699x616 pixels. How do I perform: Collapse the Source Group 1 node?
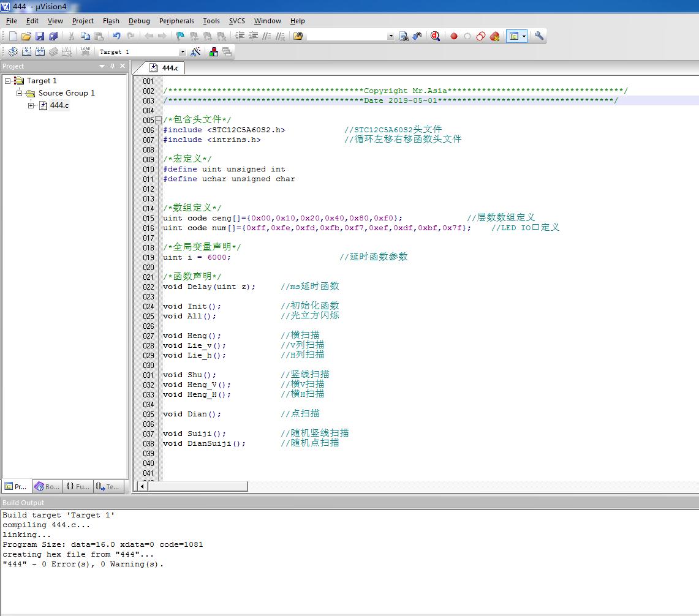click(19, 93)
